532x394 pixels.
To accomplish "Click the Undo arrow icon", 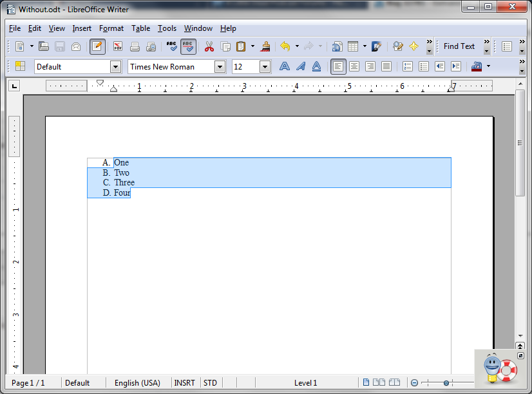I will [x=285, y=46].
